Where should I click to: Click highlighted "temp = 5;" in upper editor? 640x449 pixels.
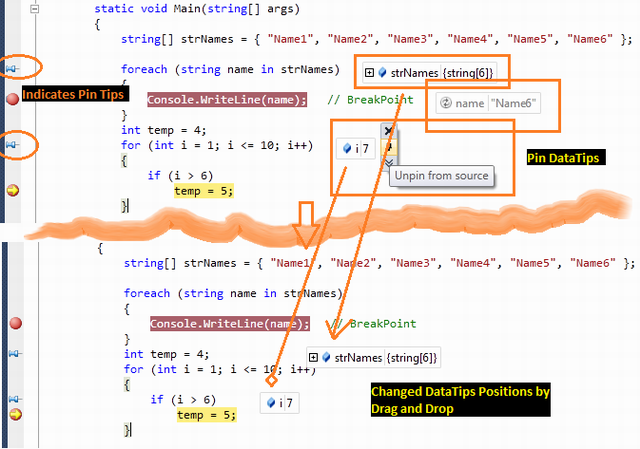coord(204,191)
